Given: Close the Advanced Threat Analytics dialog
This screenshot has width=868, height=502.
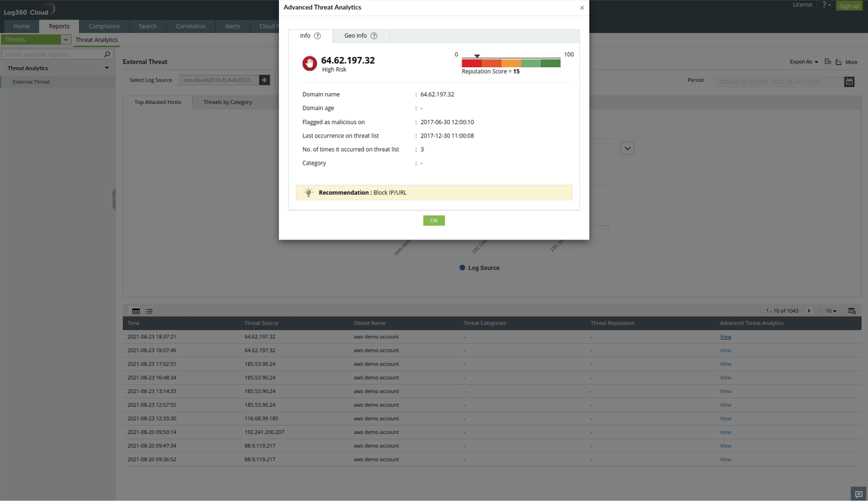Looking at the screenshot, I should tap(582, 8).
